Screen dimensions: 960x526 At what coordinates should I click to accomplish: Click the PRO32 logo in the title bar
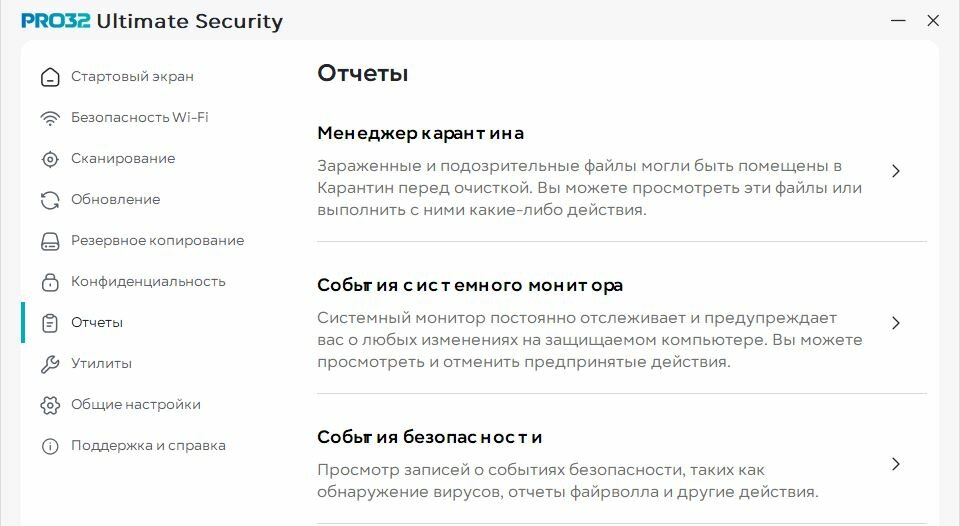click(56, 21)
